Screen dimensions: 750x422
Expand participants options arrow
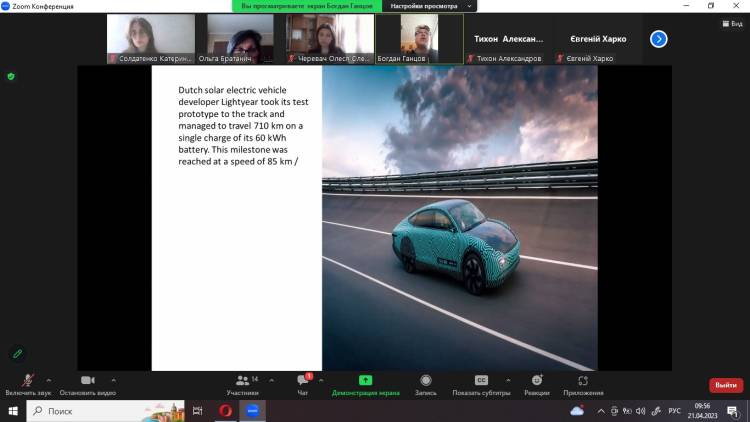pos(271,380)
